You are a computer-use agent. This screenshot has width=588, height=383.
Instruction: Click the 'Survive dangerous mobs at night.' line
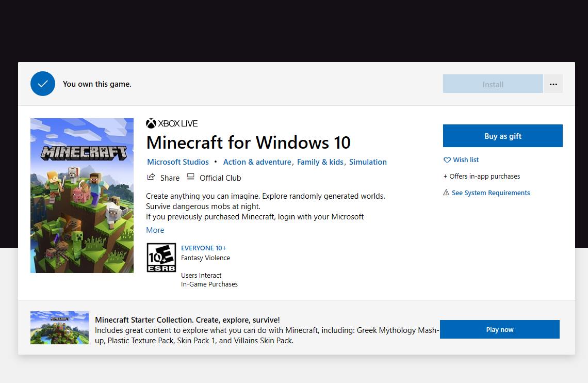[x=203, y=206]
